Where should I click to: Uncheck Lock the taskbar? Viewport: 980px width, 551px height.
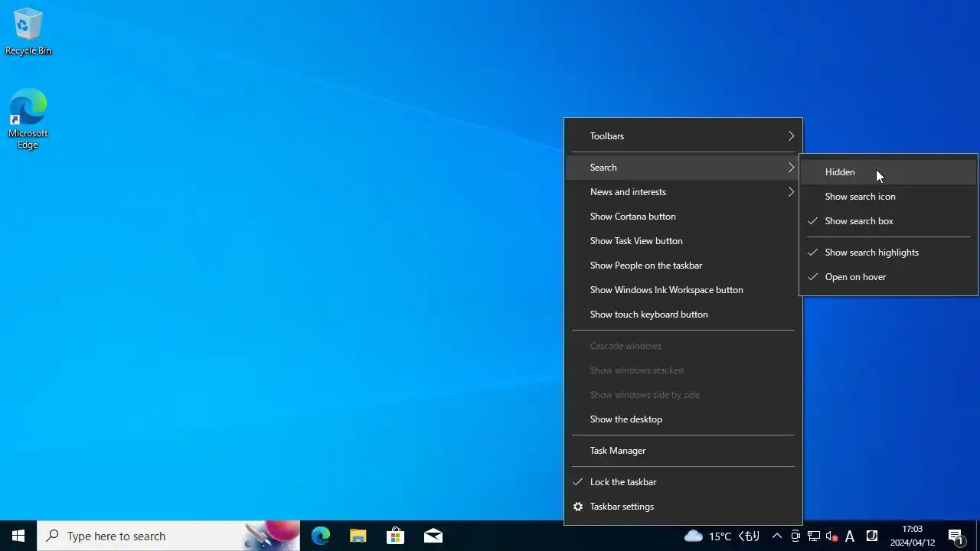tap(683, 482)
